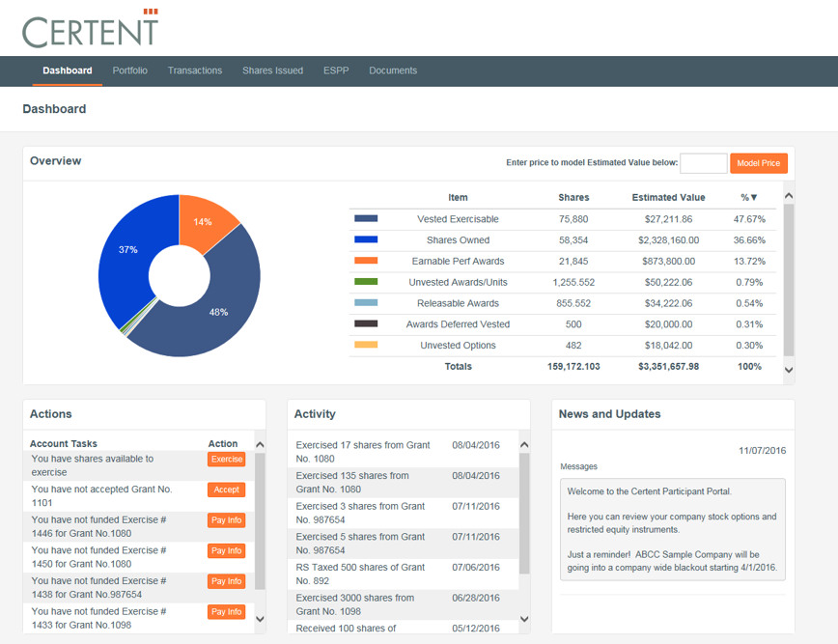Screen dimensions: 838x644
Task: Click the welcome message box
Action: pos(672,529)
